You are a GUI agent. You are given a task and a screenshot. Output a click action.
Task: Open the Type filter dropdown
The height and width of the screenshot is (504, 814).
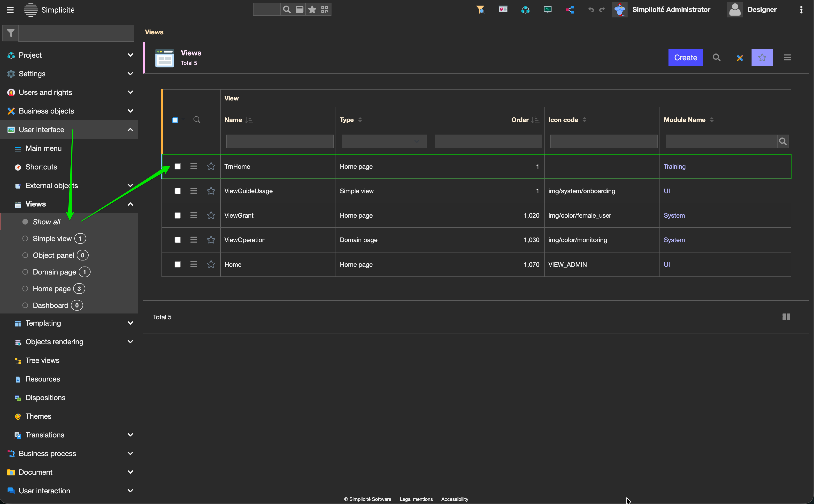coord(384,141)
